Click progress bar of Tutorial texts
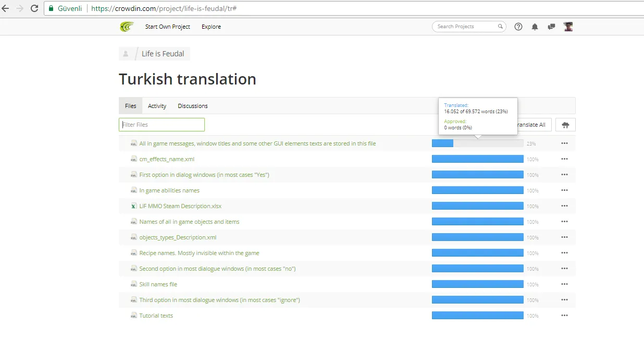 click(478, 316)
